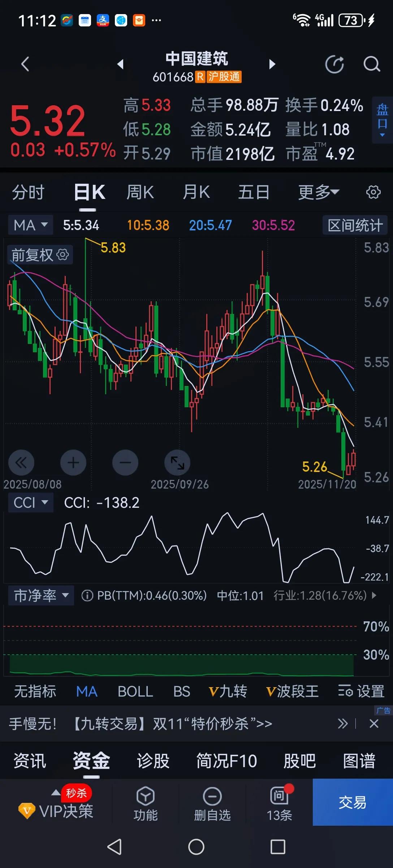Zoom in chart with plus button
This screenshot has width=393, height=868.
pyautogui.click(x=73, y=463)
